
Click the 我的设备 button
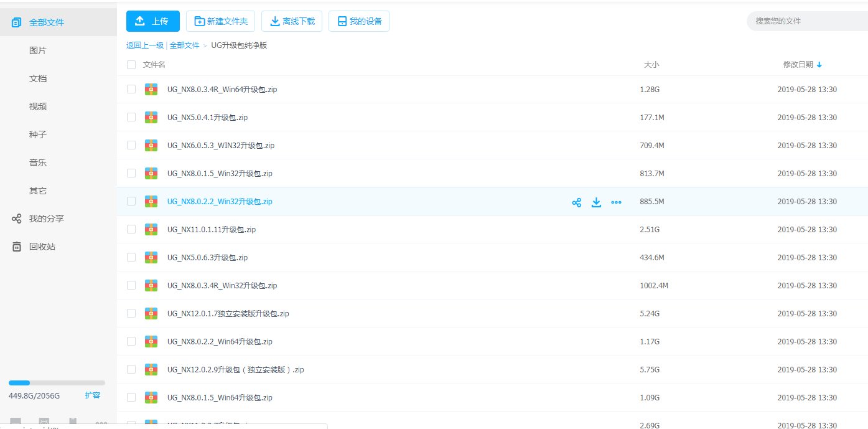point(359,21)
